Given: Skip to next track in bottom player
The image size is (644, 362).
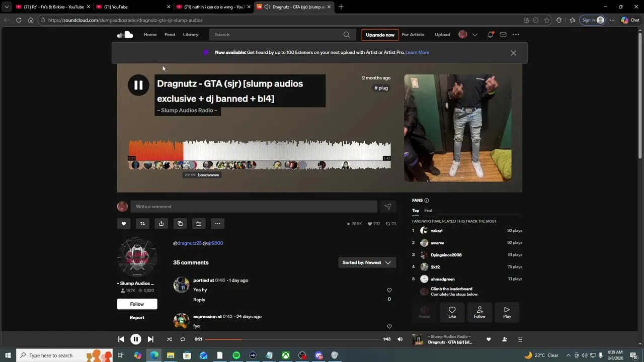Looking at the screenshot, I should [150, 339].
